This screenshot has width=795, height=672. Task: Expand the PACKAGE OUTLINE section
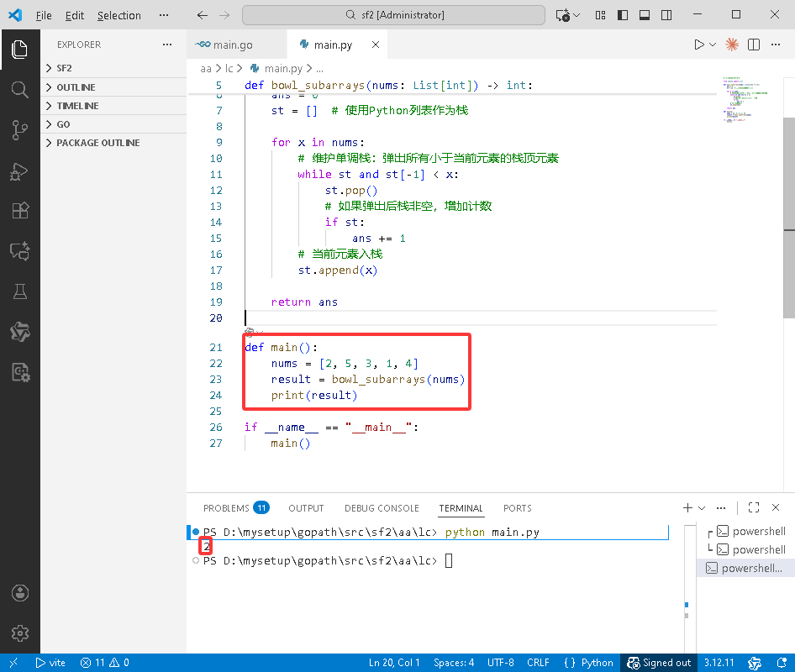(113, 143)
